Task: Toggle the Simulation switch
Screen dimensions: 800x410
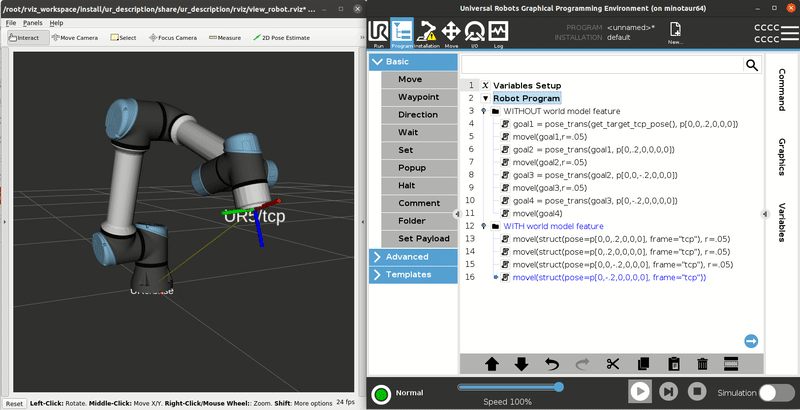Action: [776, 393]
